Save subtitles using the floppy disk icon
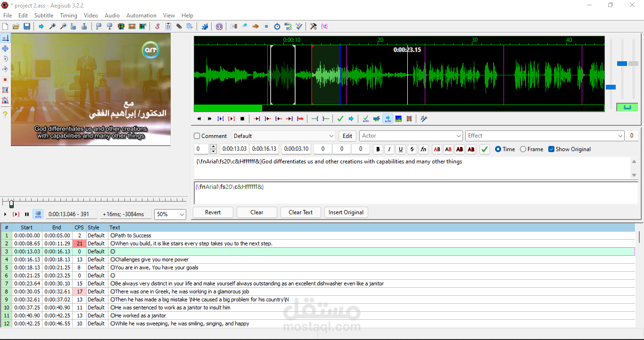644x340 pixels. [x=27, y=26]
